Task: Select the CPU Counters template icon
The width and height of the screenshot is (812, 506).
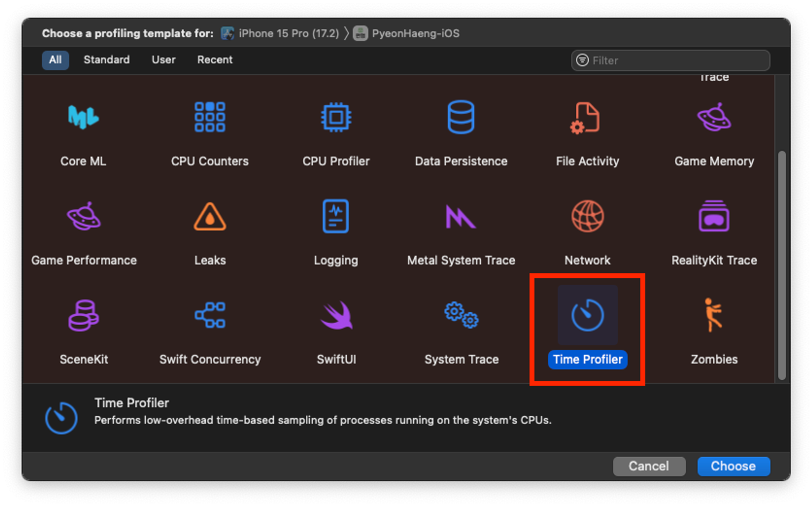Action: tap(209, 117)
